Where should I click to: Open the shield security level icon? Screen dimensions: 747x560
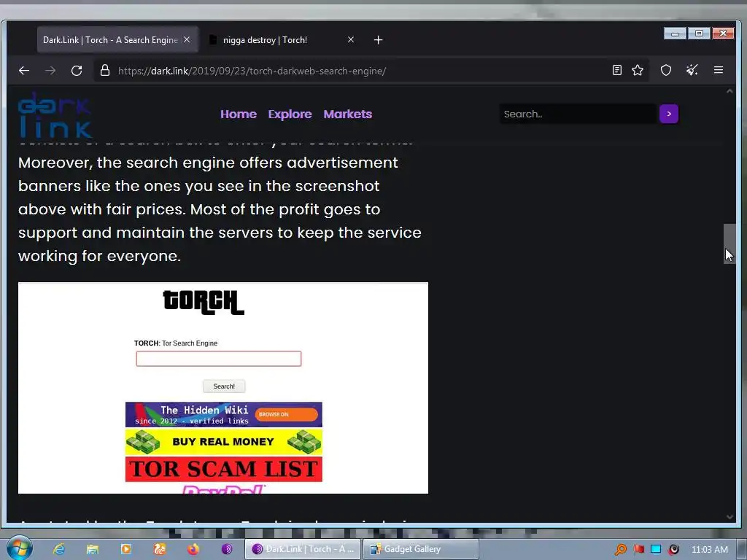tap(666, 71)
